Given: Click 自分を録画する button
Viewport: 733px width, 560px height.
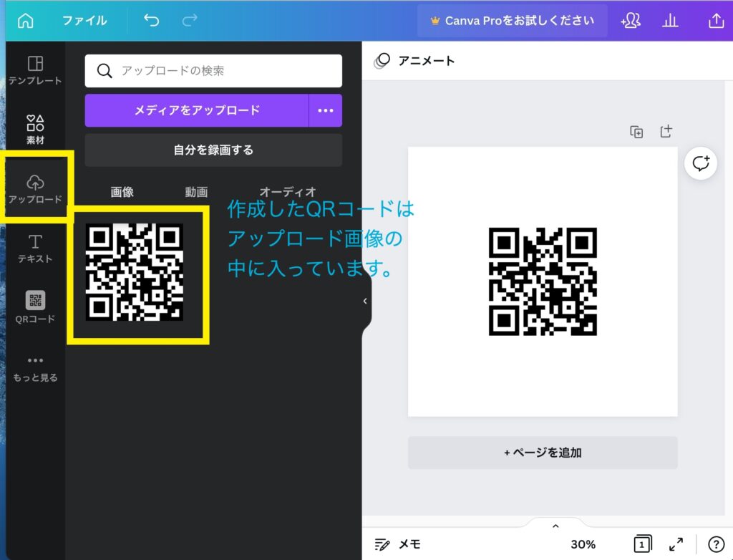Looking at the screenshot, I should coord(213,150).
